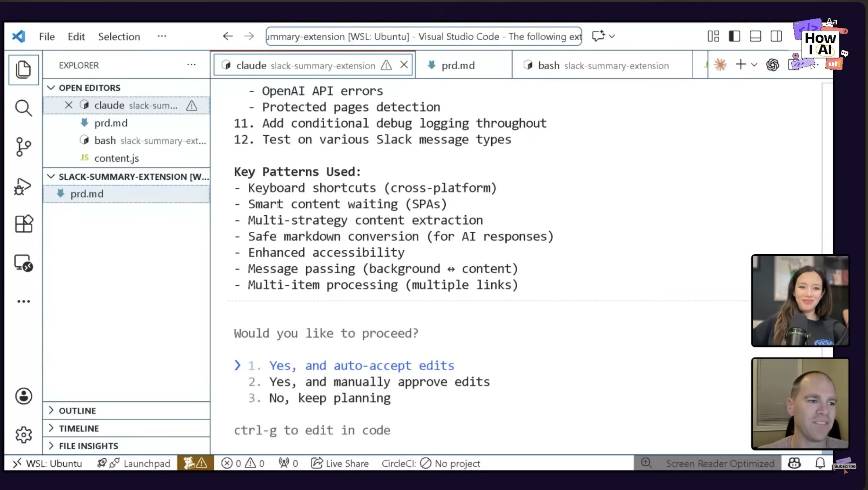868x490 pixels.
Task: Open the Search view in activity bar
Action: [23, 108]
